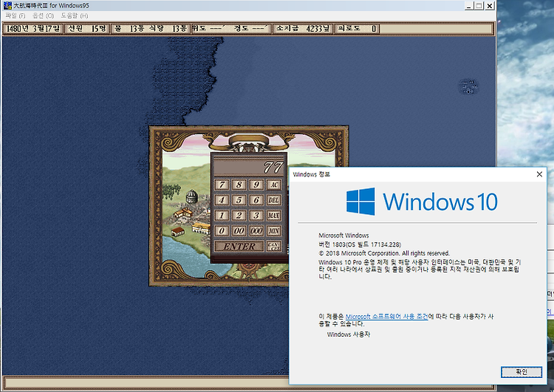Click the 소지금 4233닢 money status
Image resolution: width=554 pixels, height=392 pixels.
point(302,29)
